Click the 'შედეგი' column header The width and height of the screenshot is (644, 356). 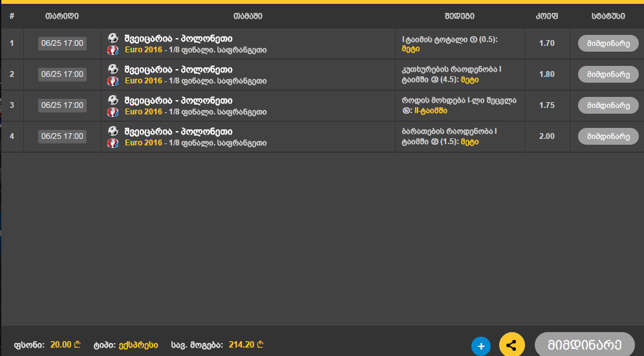[x=460, y=16]
